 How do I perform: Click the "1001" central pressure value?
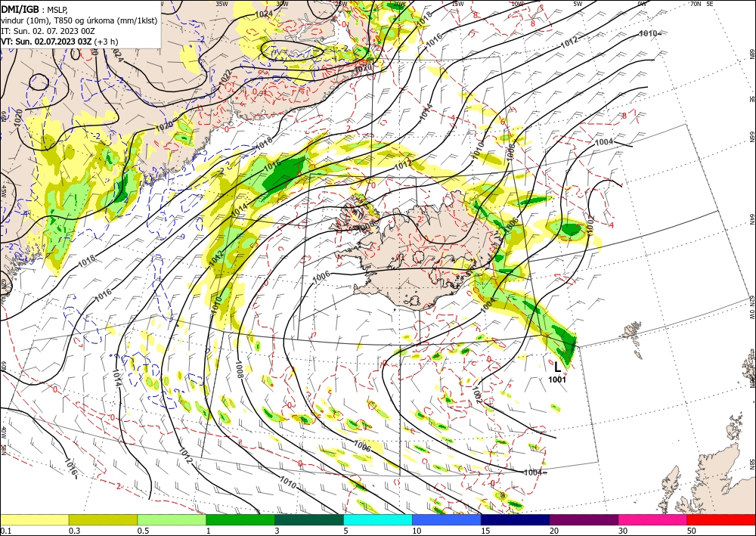tap(557, 380)
